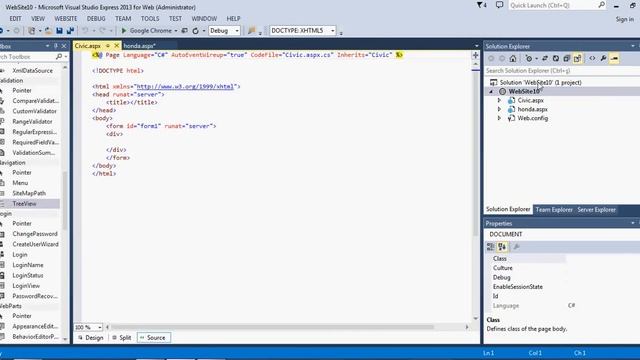Click Pending Changes Filter clock icon
The height and width of the screenshot is (360, 640).
click(529, 58)
